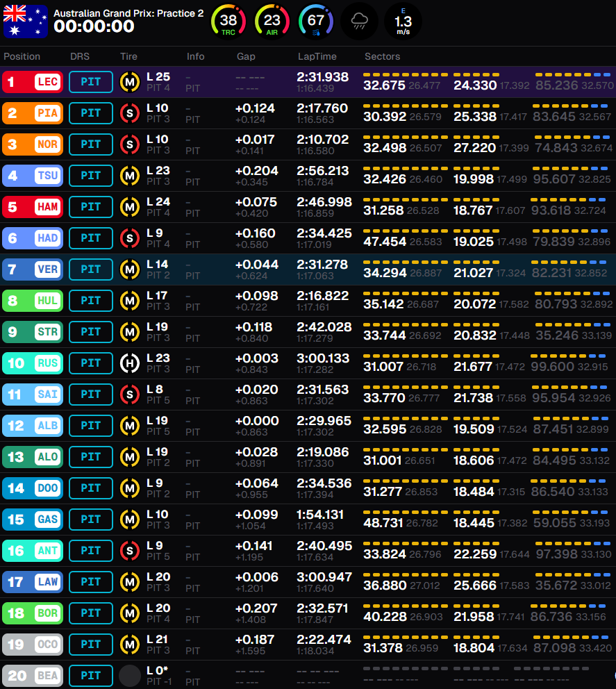Click the Australian flag icon

pos(25,21)
